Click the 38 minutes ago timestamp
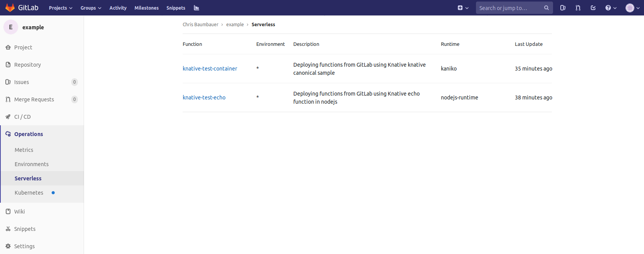 click(x=533, y=98)
